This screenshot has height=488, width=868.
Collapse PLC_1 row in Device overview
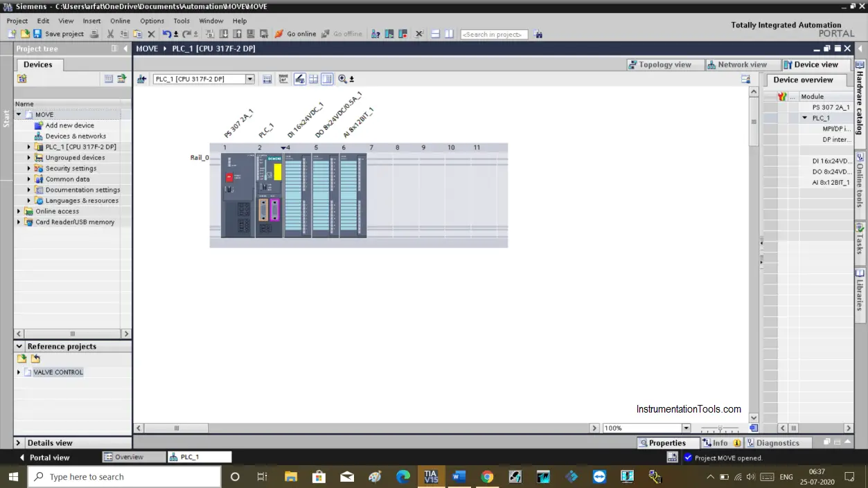pyautogui.click(x=805, y=118)
